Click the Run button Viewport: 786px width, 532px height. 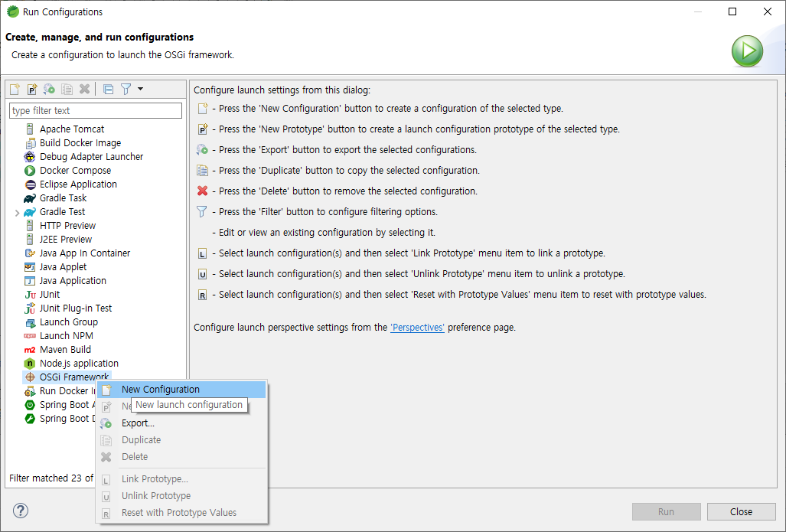pos(666,511)
